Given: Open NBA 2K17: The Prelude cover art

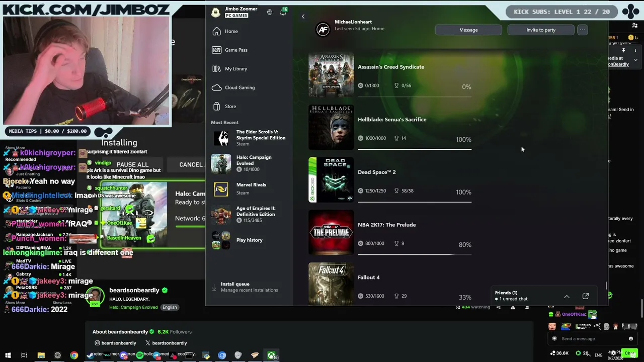Looking at the screenshot, I should pos(331,232).
